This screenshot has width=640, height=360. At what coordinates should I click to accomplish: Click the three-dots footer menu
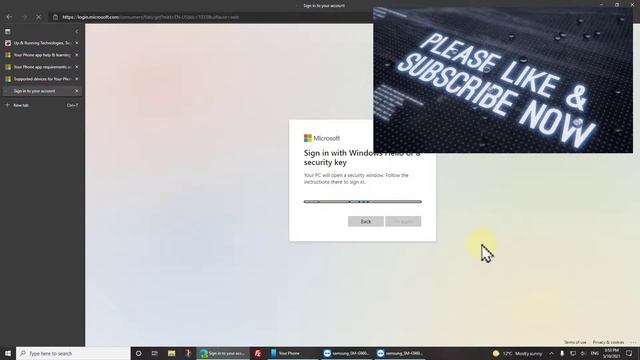(x=633, y=342)
